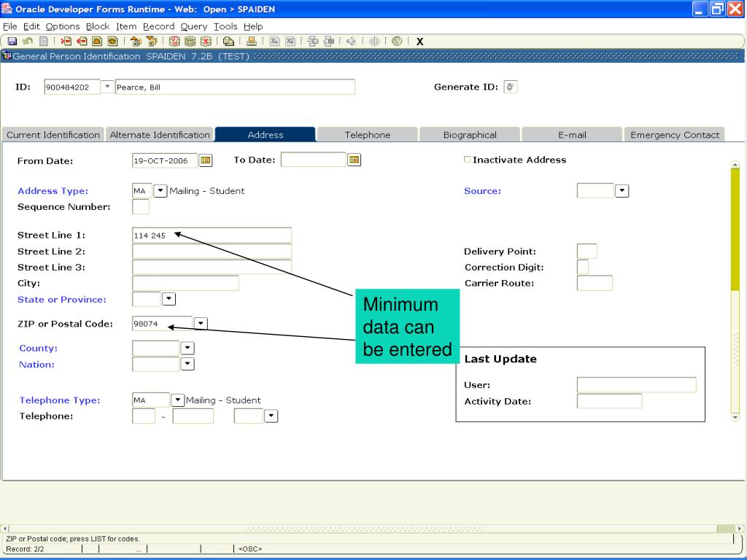Click the first Xtender document icon
Viewport: 747px width, 560px height.
274,42
